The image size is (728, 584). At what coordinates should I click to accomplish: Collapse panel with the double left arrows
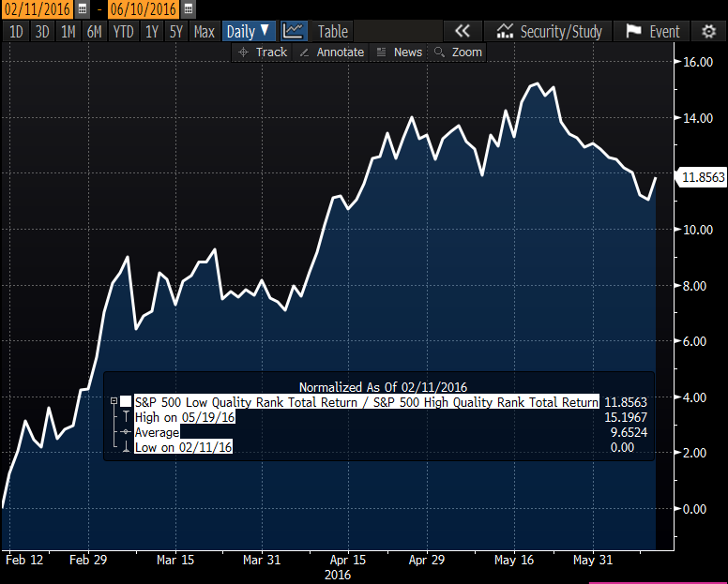coord(462,31)
